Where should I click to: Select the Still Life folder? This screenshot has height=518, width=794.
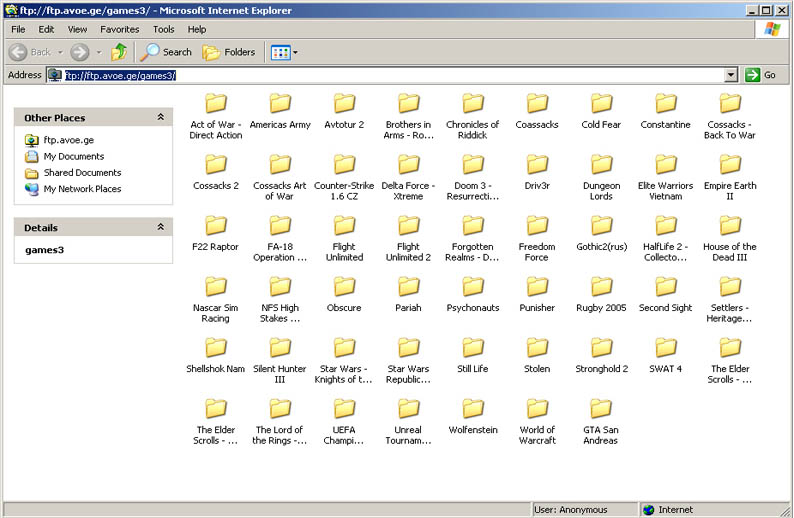pyautogui.click(x=472, y=355)
